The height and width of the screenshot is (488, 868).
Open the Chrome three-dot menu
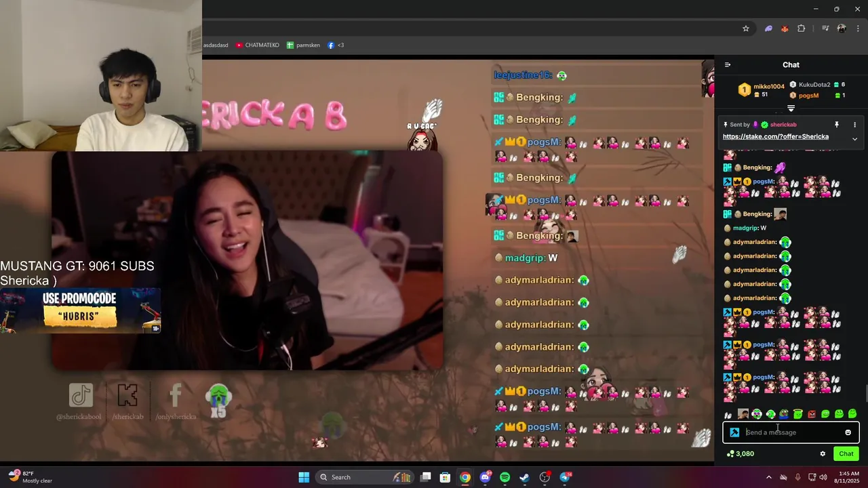coord(858,28)
